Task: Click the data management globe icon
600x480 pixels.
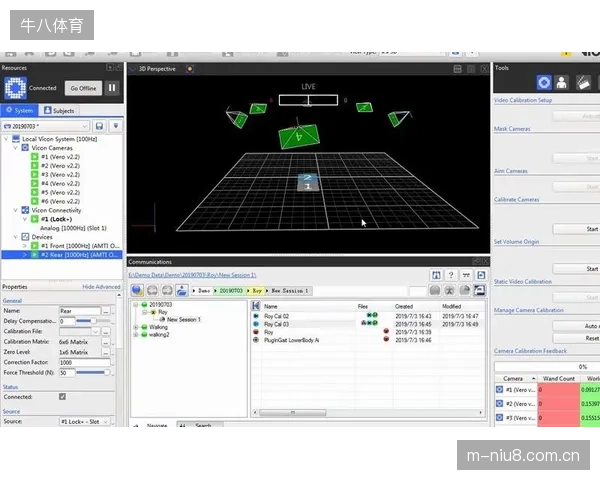Action: (137, 291)
